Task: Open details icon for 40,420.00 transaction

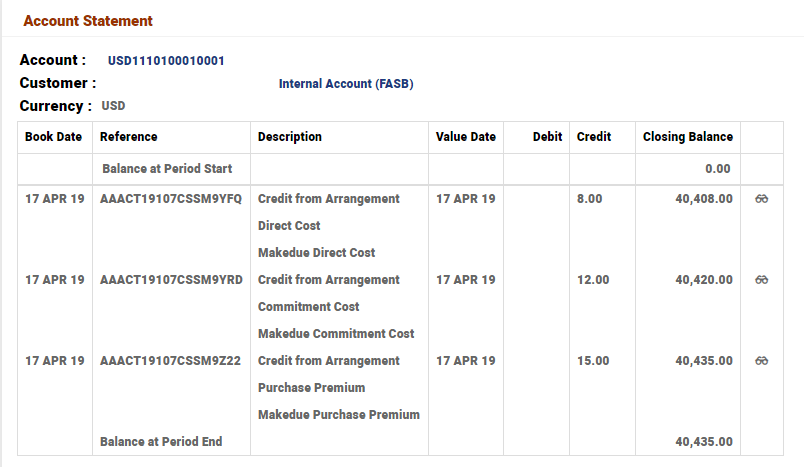Action: [x=762, y=280]
